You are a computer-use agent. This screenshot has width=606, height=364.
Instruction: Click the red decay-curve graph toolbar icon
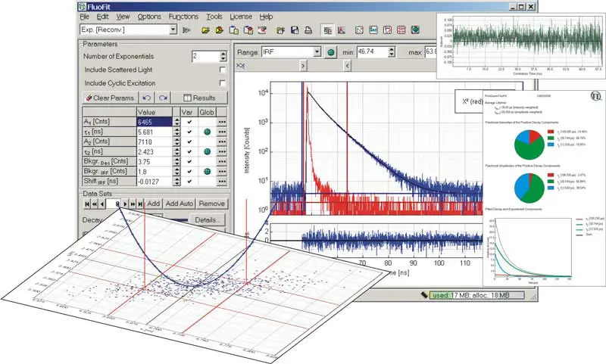coord(342,30)
